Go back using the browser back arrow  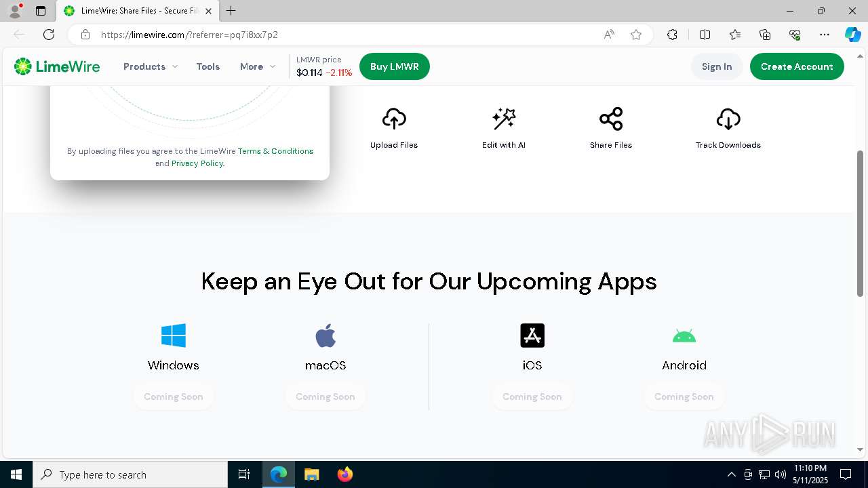(19, 35)
